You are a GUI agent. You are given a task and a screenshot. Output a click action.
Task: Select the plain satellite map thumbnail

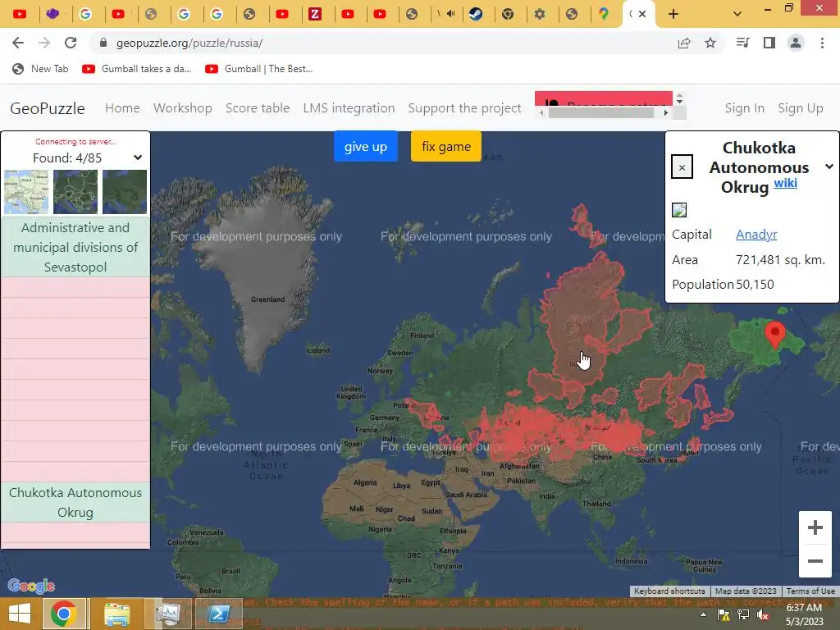pos(125,192)
